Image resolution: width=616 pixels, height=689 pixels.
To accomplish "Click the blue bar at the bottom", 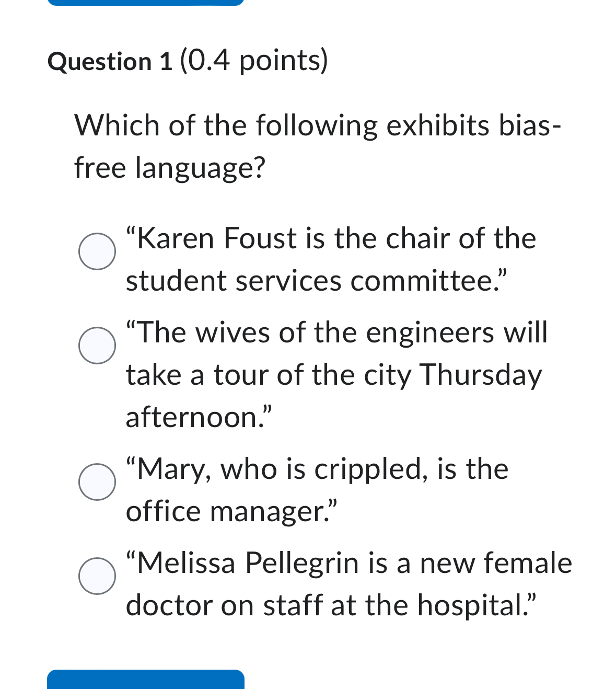I will pos(146,680).
